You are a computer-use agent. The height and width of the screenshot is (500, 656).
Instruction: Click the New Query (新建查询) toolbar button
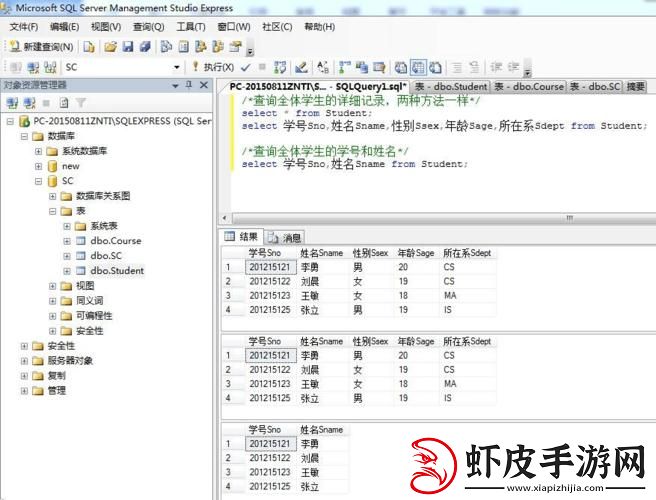click(41, 46)
